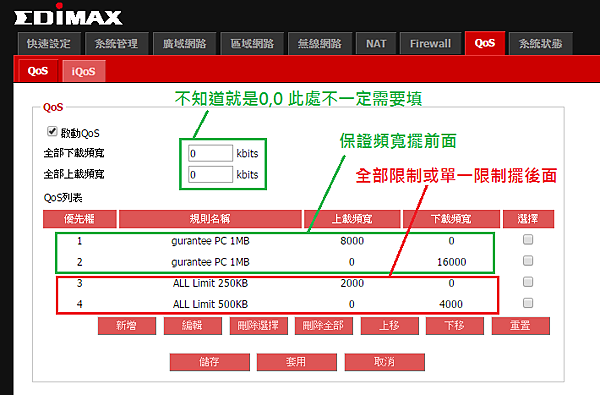This screenshot has width=600, height=395.
Task: Click the 刪除全部 button
Action: (x=324, y=326)
